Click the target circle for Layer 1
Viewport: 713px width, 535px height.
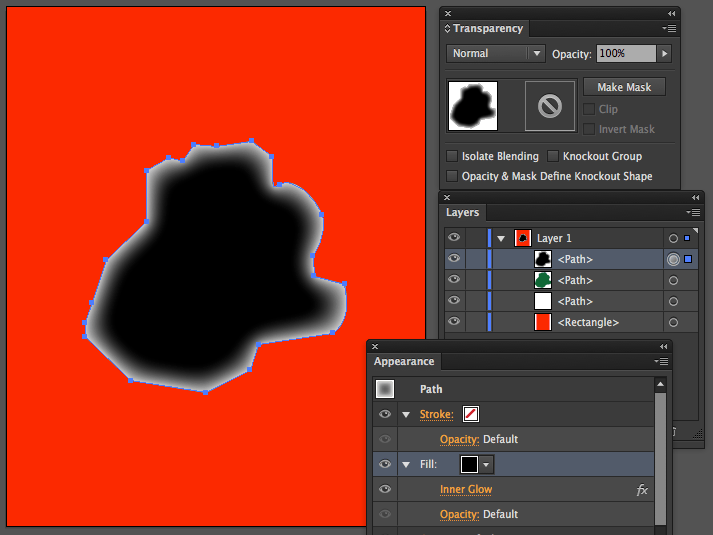pyautogui.click(x=673, y=238)
